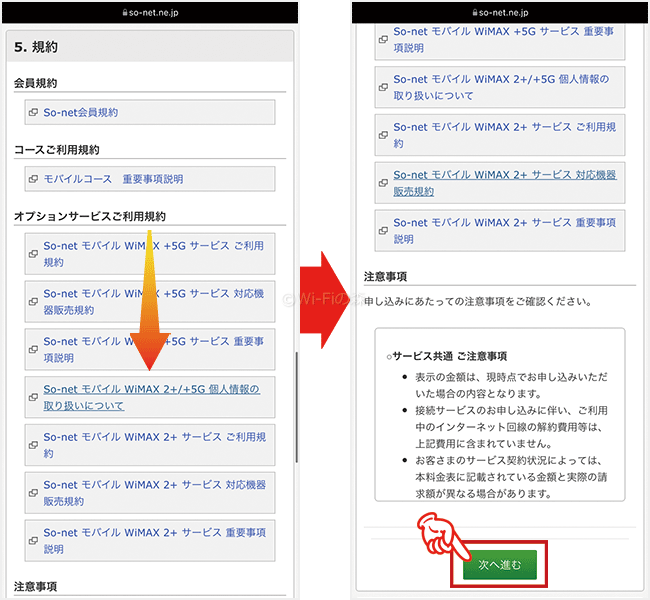Open WiMAX 2+ サービス 重要事項説明 link in right screen

[x=504, y=231]
